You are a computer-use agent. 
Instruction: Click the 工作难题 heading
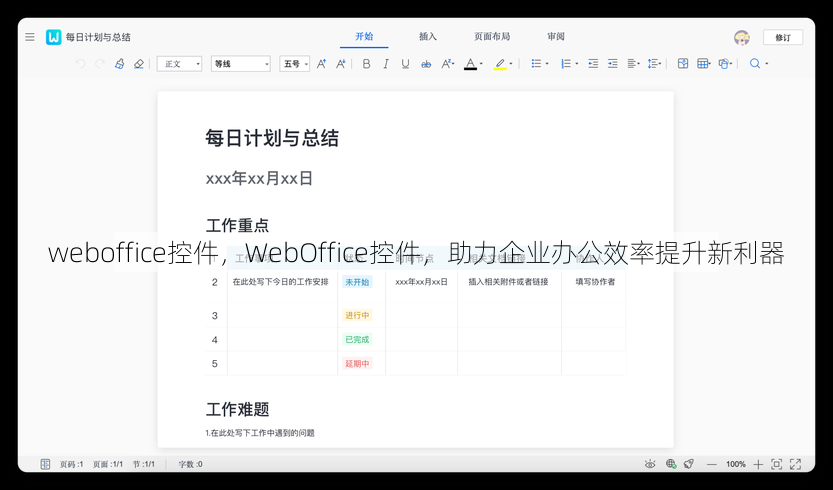click(237, 409)
